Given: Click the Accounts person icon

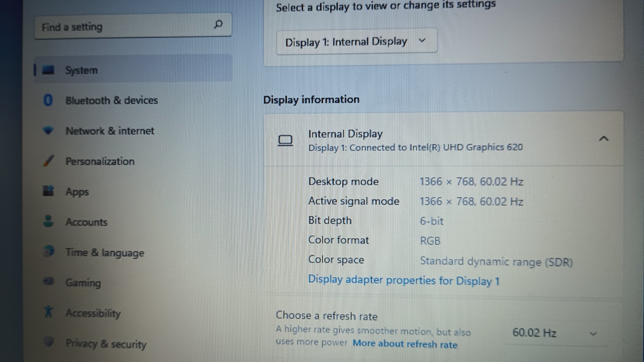Looking at the screenshot, I should point(48,221).
